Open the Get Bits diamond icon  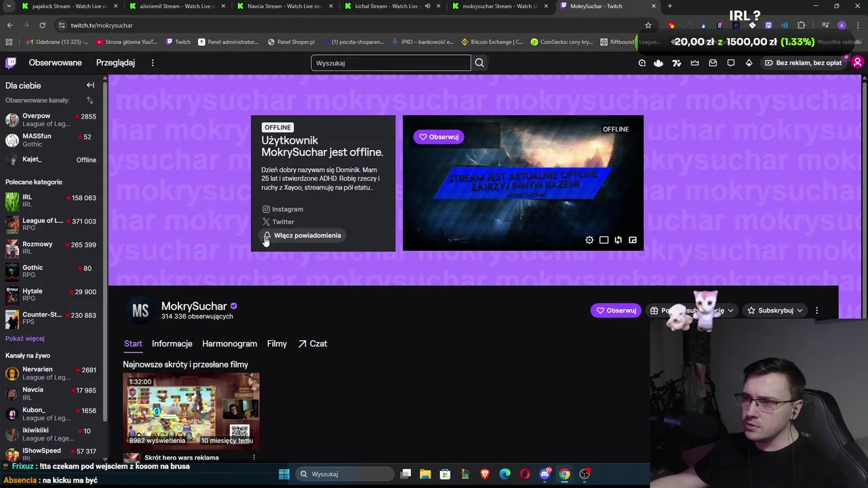click(x=749, y=63)
